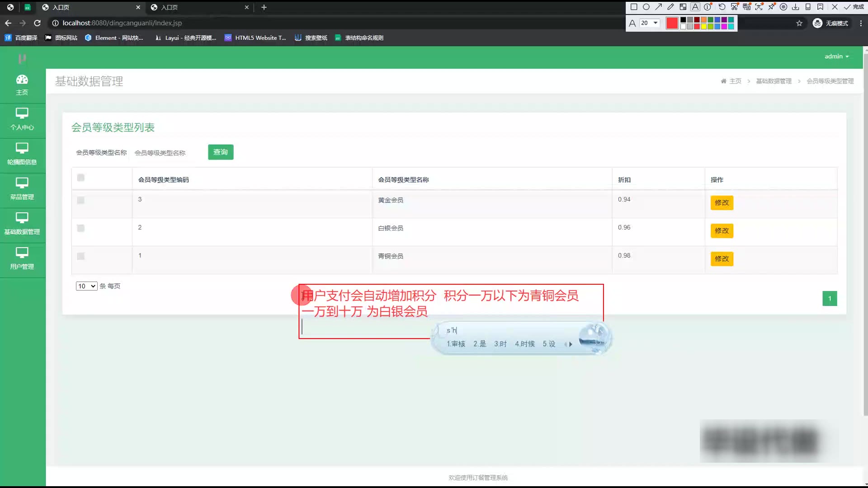Toggle the select-all header checkbox
This screenshot has height=488, width=868.
point(81,178)
